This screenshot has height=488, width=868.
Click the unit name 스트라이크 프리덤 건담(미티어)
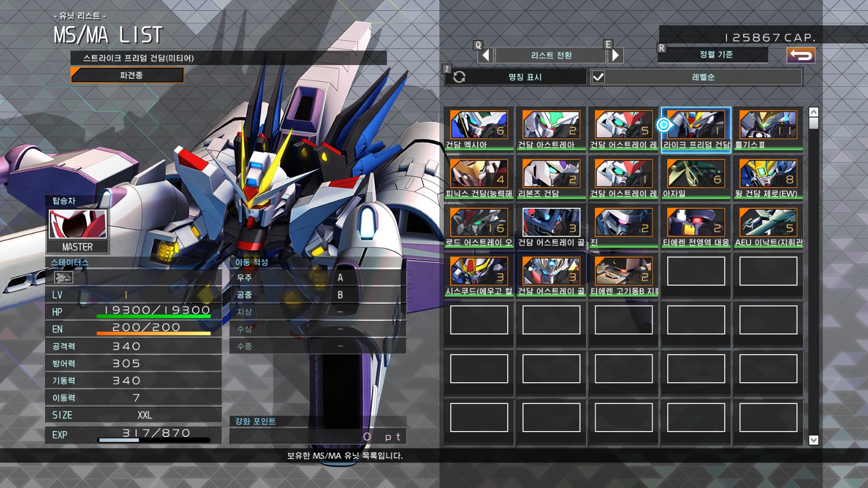138,58
